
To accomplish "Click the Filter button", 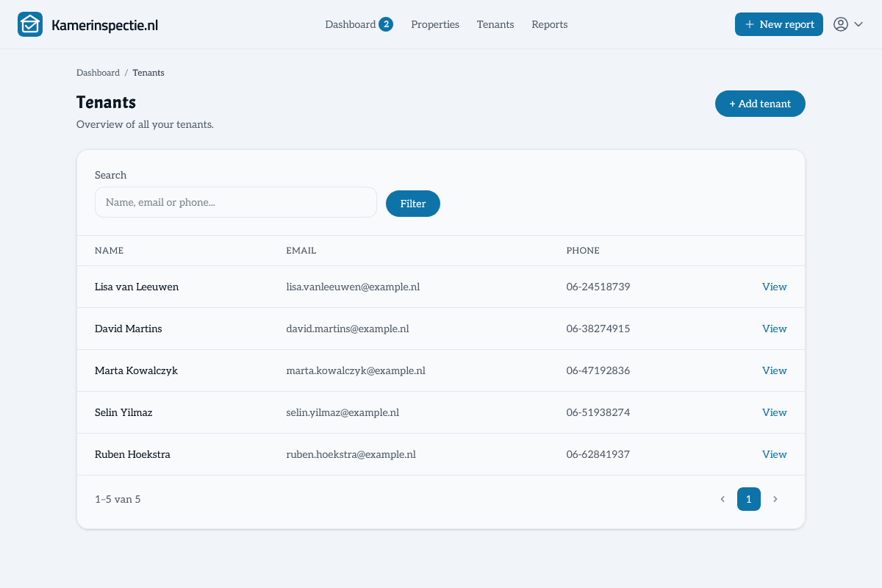I will tap(413, 204).
